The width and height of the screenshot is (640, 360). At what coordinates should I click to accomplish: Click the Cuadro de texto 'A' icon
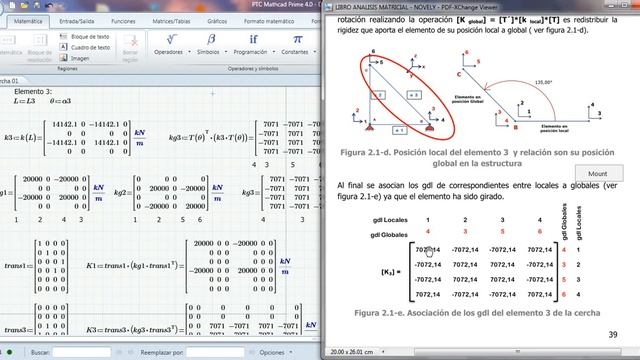pyautogui.click(x=63, y=47)
